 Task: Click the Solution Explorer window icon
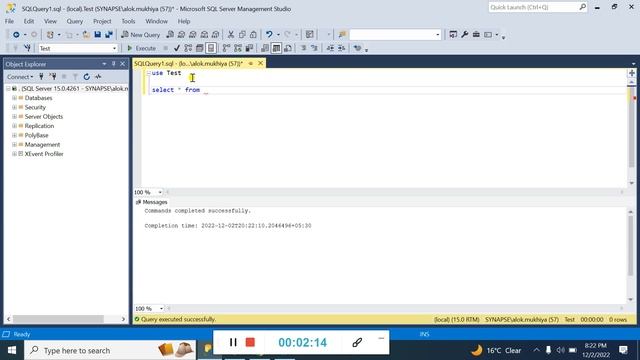tap(453, 35)
